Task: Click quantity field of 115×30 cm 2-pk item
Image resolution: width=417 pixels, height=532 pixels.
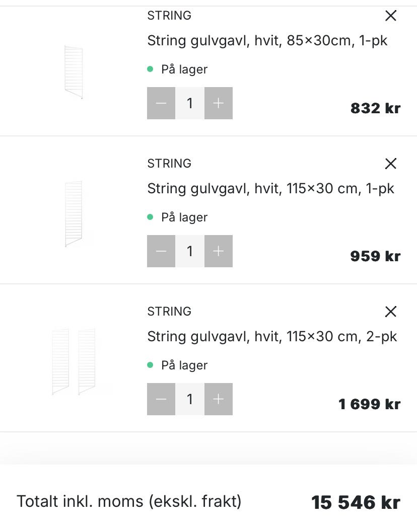Action: tap(190, 399)
